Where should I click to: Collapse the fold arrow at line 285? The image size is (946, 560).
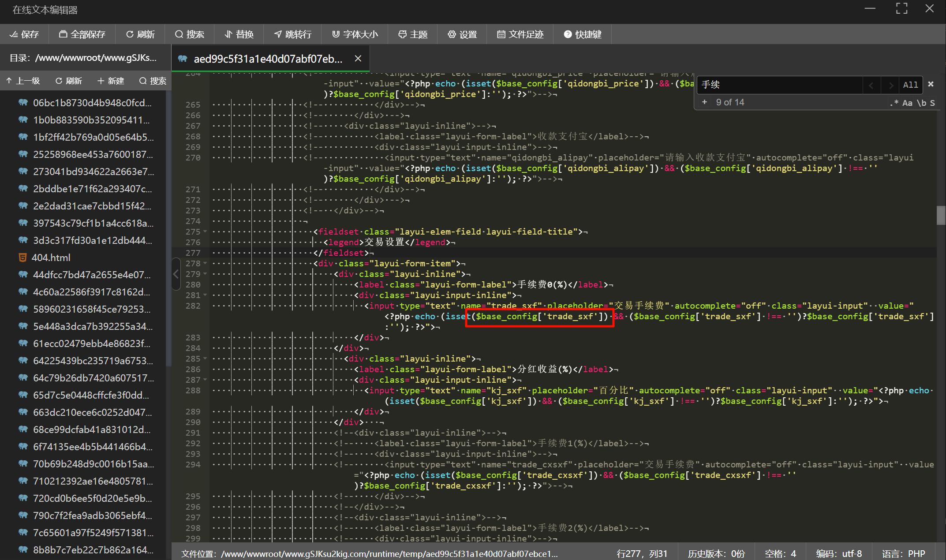[x=205, y=358]
